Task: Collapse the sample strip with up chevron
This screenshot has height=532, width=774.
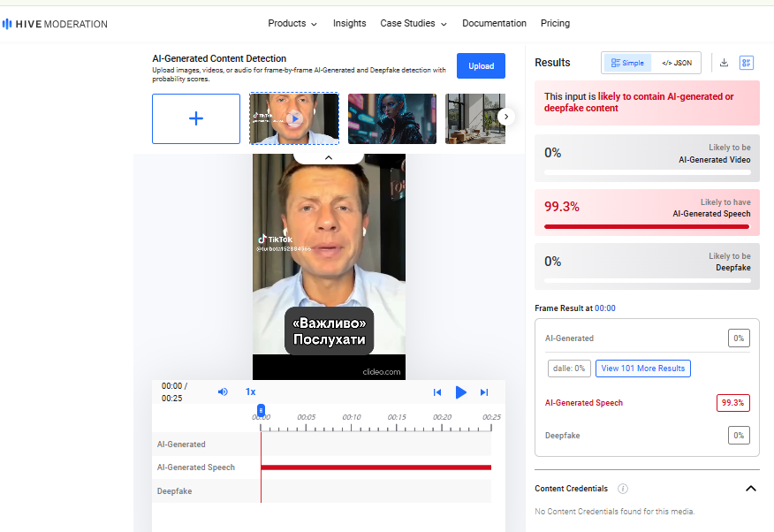Action: [329, 157]
